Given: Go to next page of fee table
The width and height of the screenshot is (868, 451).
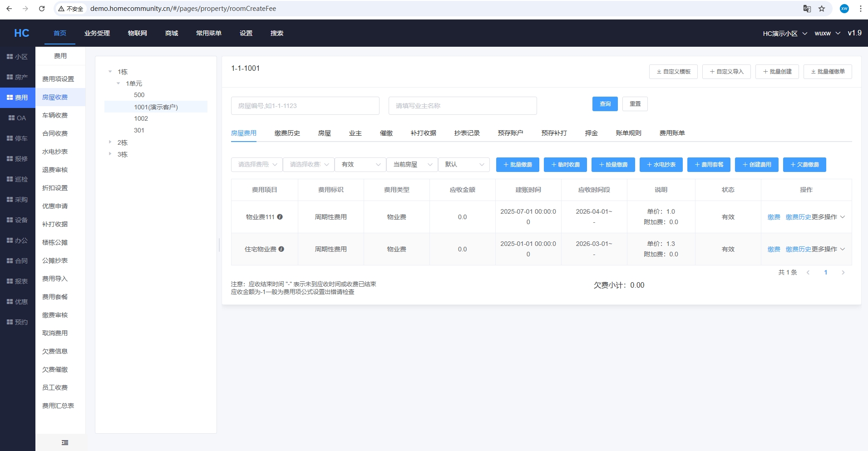Looking at the screenshot, I should coord(843,273).
